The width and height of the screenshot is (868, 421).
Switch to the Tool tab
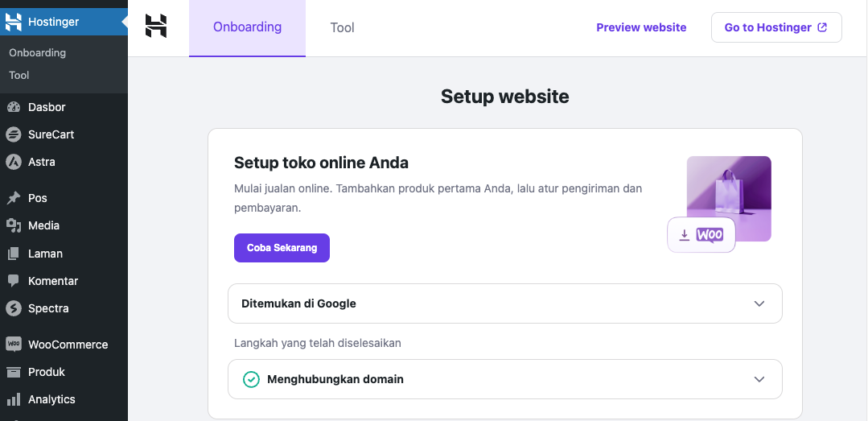coord(342,27)
